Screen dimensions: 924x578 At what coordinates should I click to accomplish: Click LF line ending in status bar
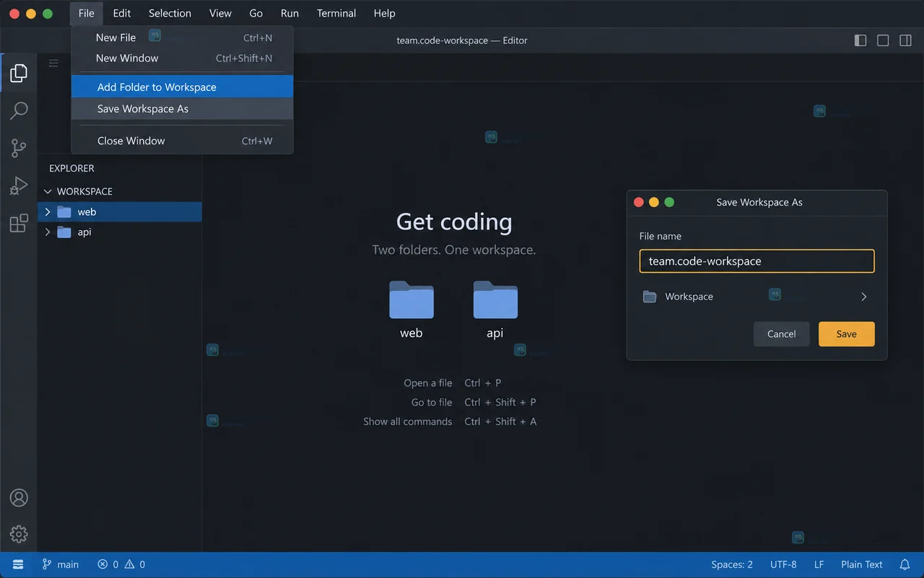pyautogui.click(x=819, y=564)
